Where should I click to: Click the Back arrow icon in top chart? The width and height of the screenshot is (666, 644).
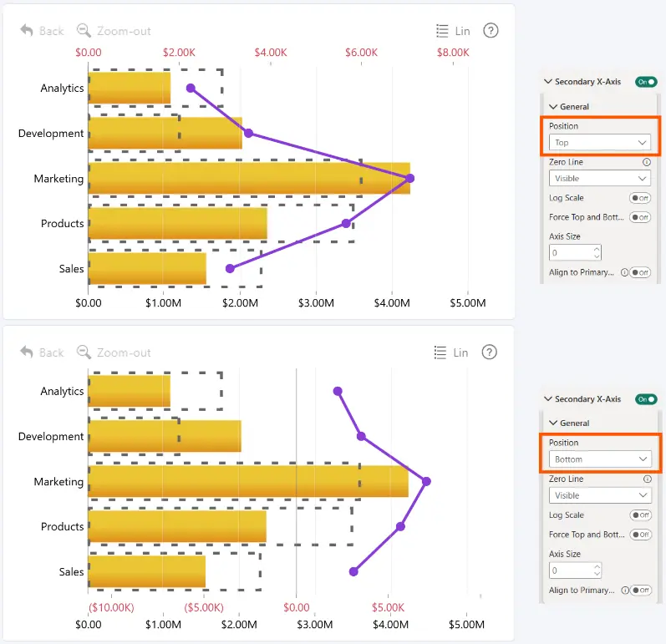click(x=27, y=31)
